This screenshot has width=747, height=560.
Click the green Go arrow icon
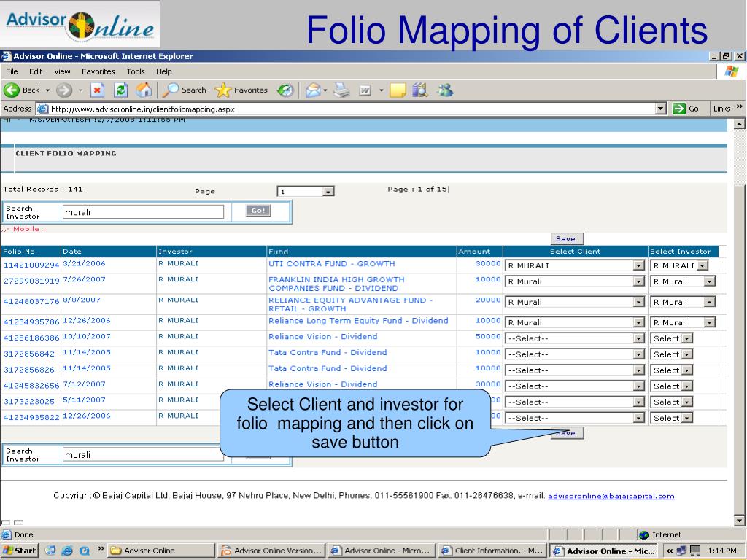[679, 109]
